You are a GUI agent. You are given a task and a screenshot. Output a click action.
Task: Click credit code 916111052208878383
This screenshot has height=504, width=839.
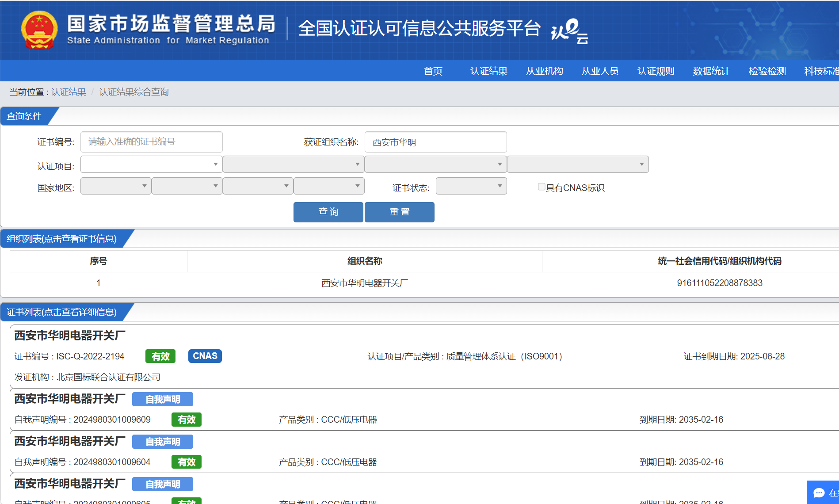pos(720,283)
